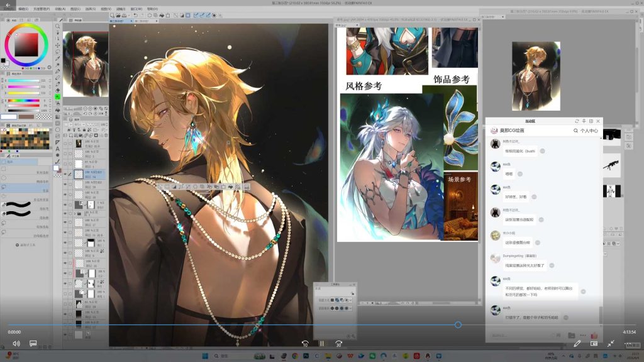Open the layer blend mode dropdown

pos(79,124)
